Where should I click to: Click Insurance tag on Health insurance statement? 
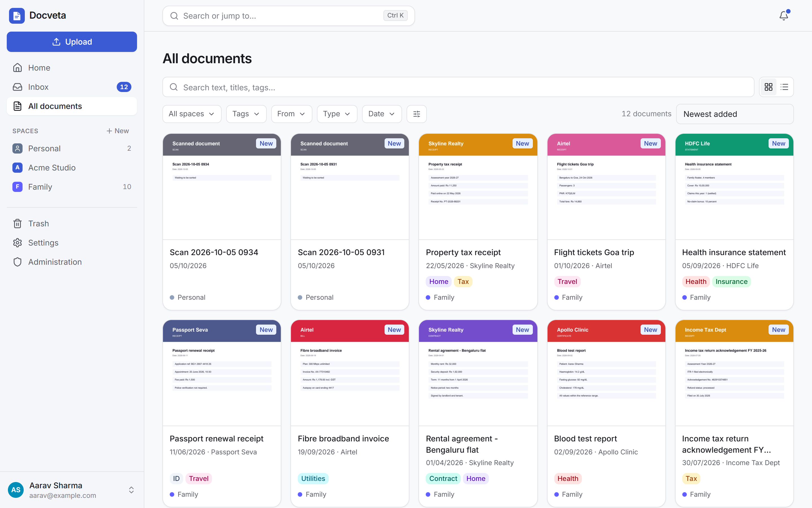point(731,282)
